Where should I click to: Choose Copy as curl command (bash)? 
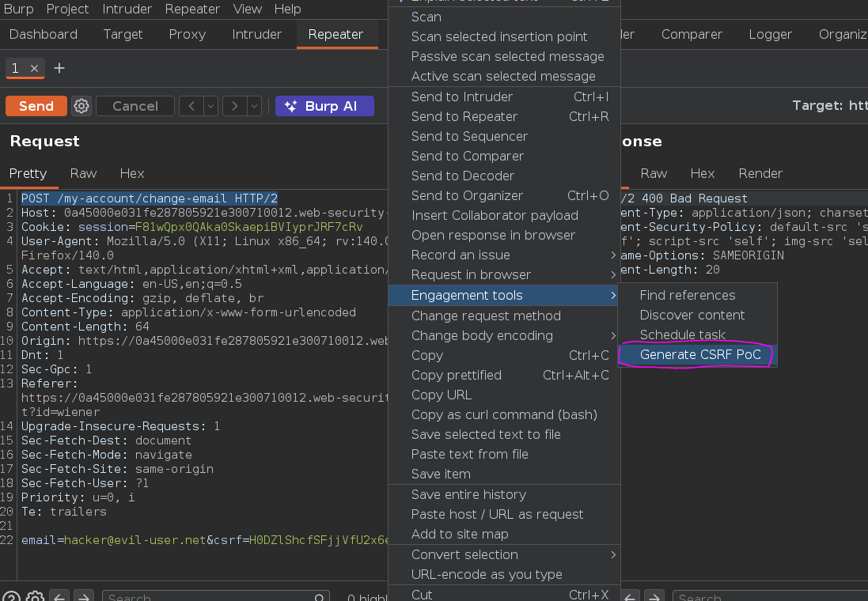[x=504, y=415]
